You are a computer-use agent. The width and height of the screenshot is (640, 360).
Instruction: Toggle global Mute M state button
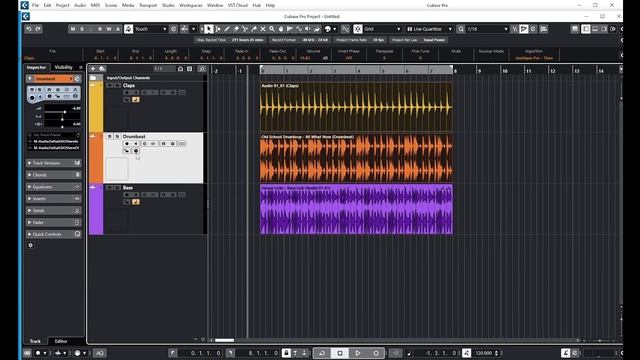tap(73, 29)
